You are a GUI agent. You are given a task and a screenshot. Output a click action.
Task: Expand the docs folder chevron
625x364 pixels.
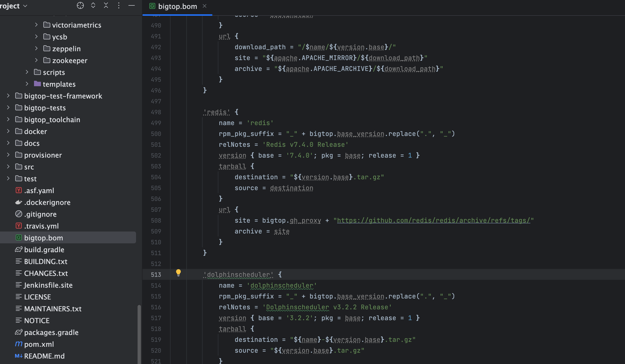click(x=8, y=143)
